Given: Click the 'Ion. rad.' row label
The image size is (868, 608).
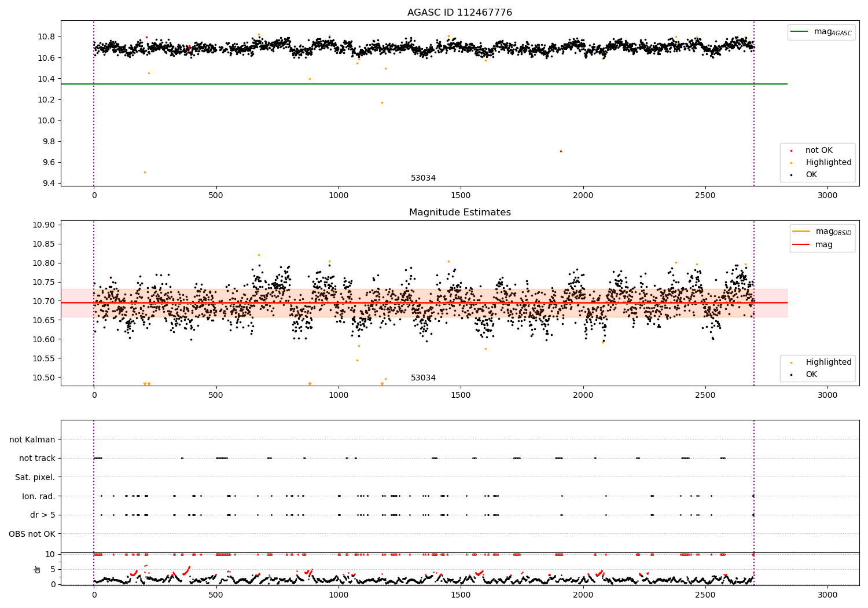Looking at the screenshot, I should [x=39, y=496].
